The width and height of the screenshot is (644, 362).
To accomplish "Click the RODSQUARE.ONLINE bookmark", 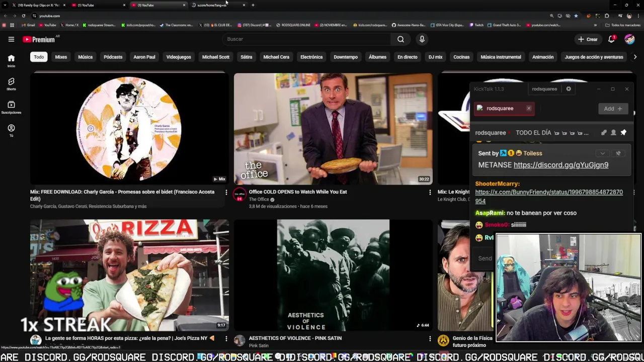I will click(293, 25).
